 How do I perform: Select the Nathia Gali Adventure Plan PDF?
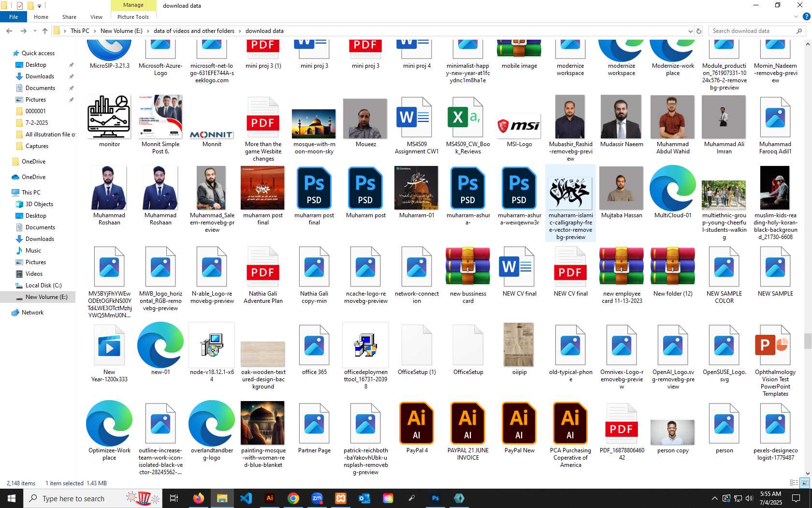point(263,267)
